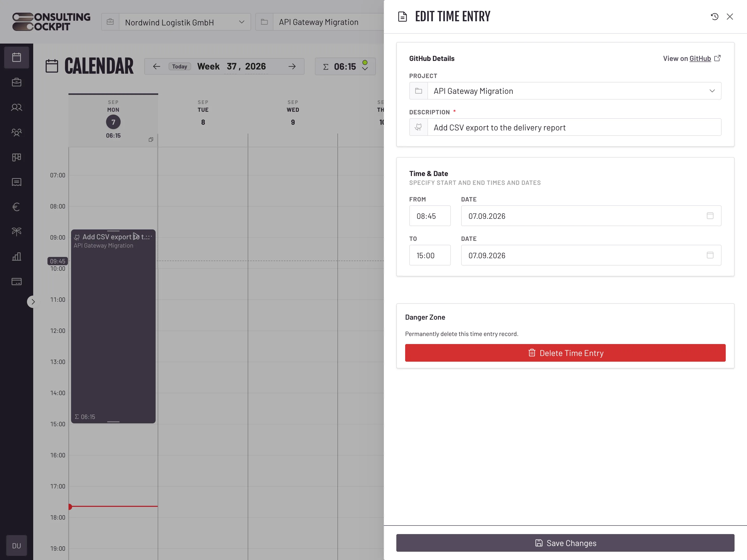Screen dimensions: 747x560
Task: Click Save Changes button
Action: click(x=565, y=543)
